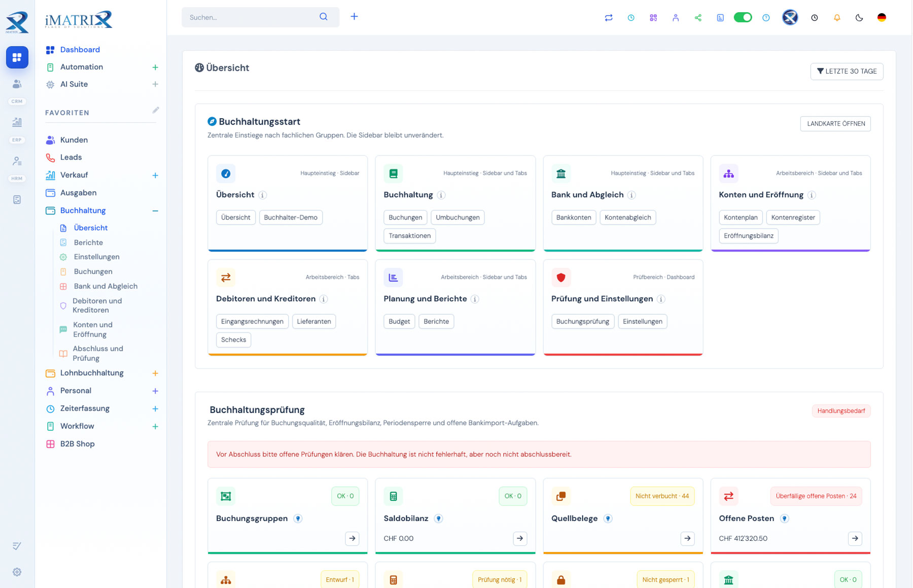Expand the Personal menu
The image size is (913, 588).
[x=155, y=391]
